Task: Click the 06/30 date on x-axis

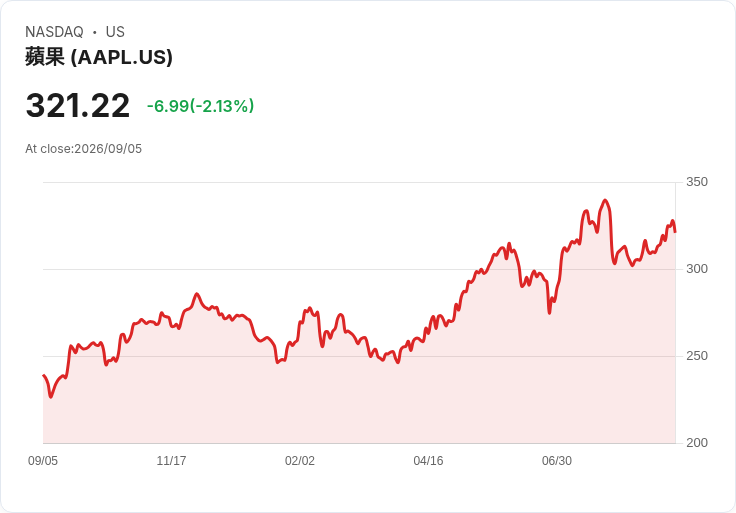Action: pyautogui.click(x=557, y=461)
